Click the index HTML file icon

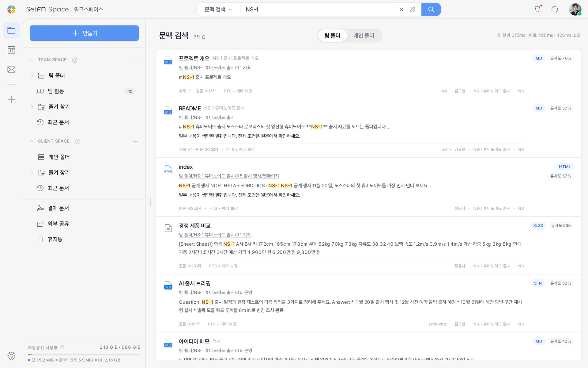(x=168, y=169)
